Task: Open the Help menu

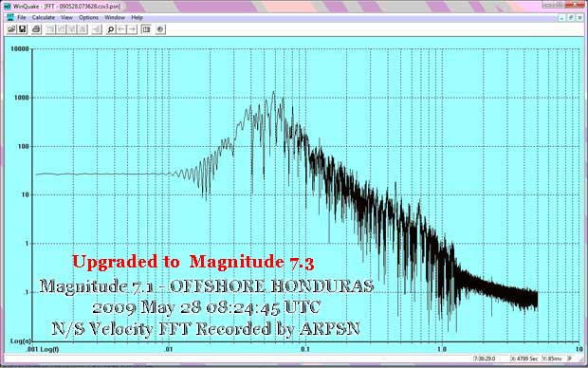Action: 137,18
